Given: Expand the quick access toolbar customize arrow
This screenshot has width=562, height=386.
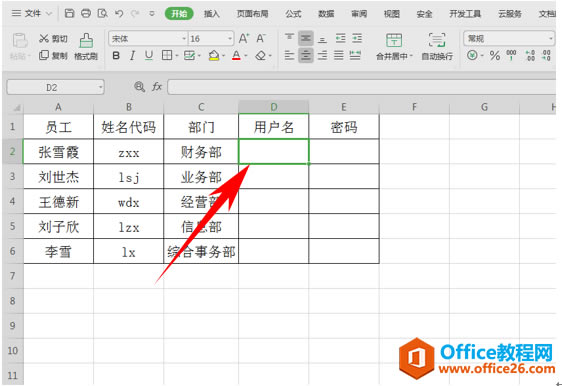Looking at the screenshot, I should pos(152,14).
